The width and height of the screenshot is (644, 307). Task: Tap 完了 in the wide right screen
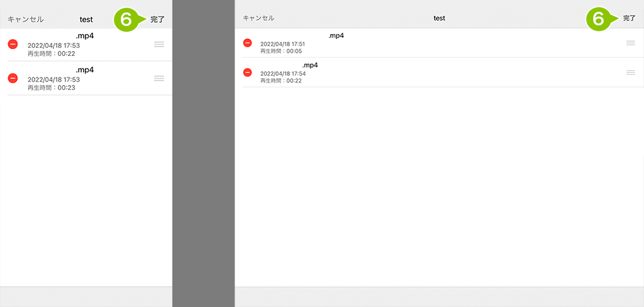pos(629,18)
